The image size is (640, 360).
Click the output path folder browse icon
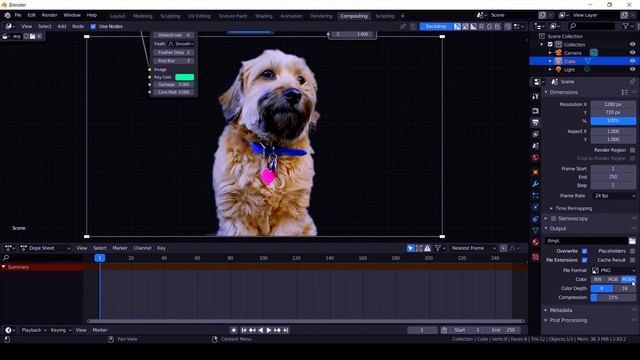632,241
